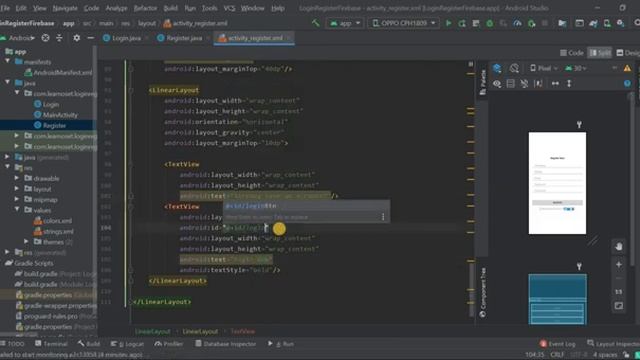The width and height of the screenshot is (640, 360).
Task: Select the pan hand tool in preview
Action: 619,247
